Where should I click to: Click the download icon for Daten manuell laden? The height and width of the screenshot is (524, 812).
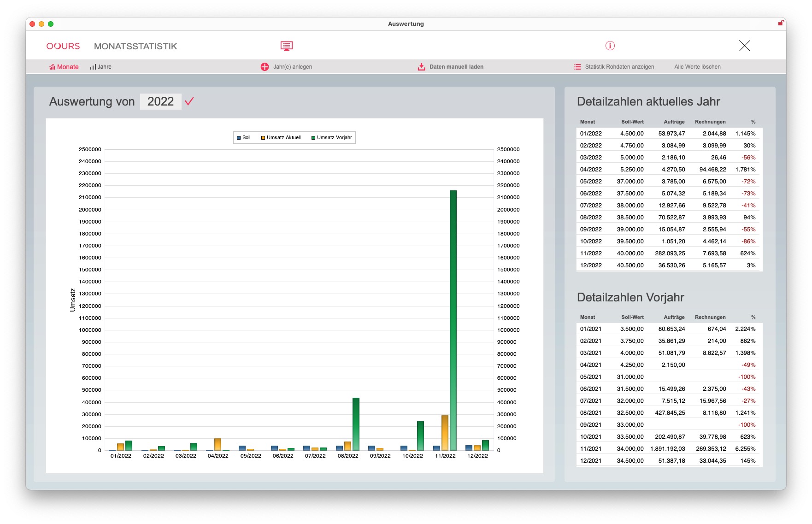pos(421,67)
